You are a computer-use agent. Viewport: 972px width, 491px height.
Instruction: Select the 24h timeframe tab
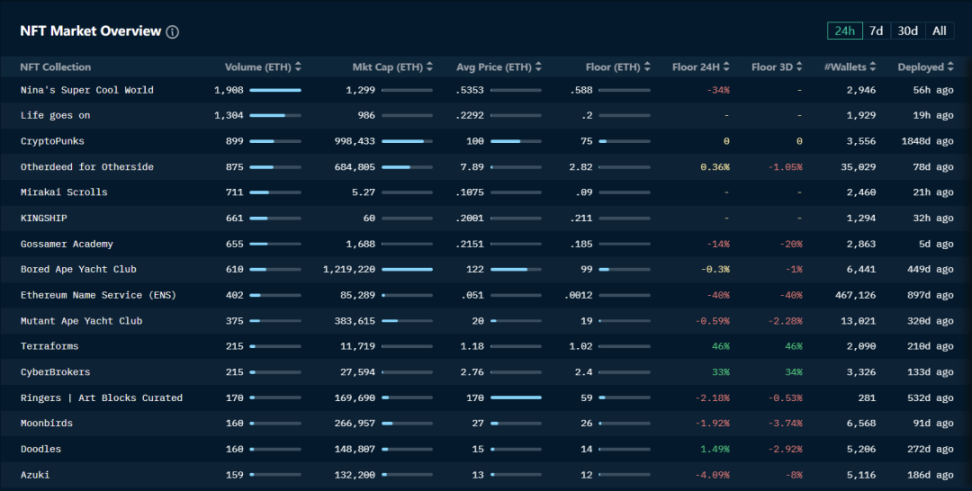(x=844, y=31)
